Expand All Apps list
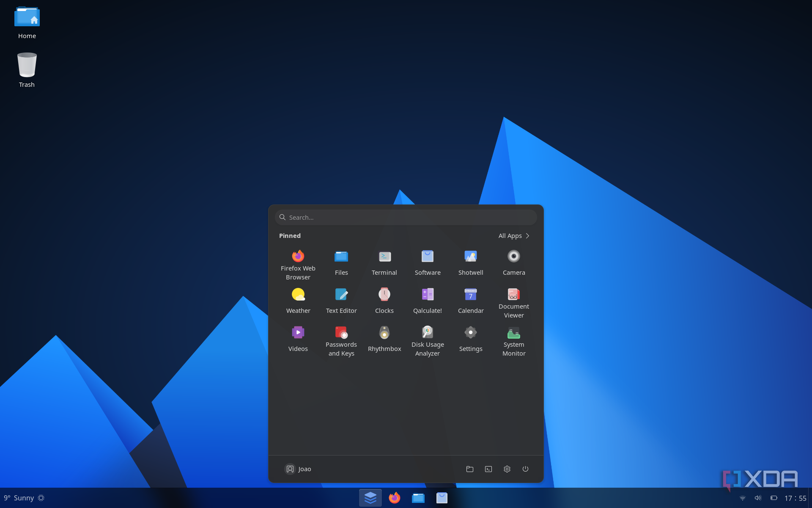 [x=514, y=236]
